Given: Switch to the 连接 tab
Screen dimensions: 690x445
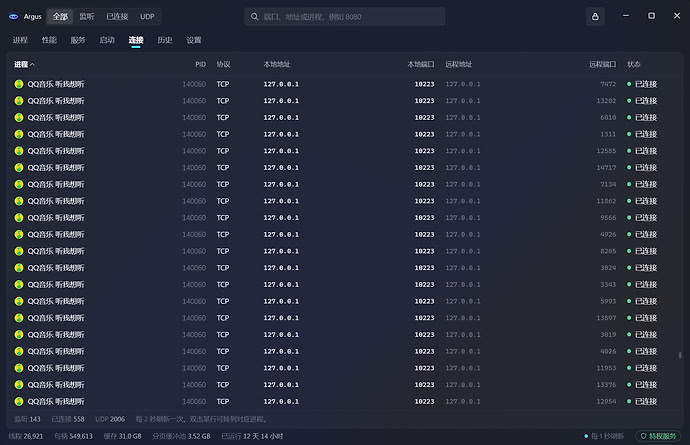Looking at the screenshot, I should [x=136, y=40].
